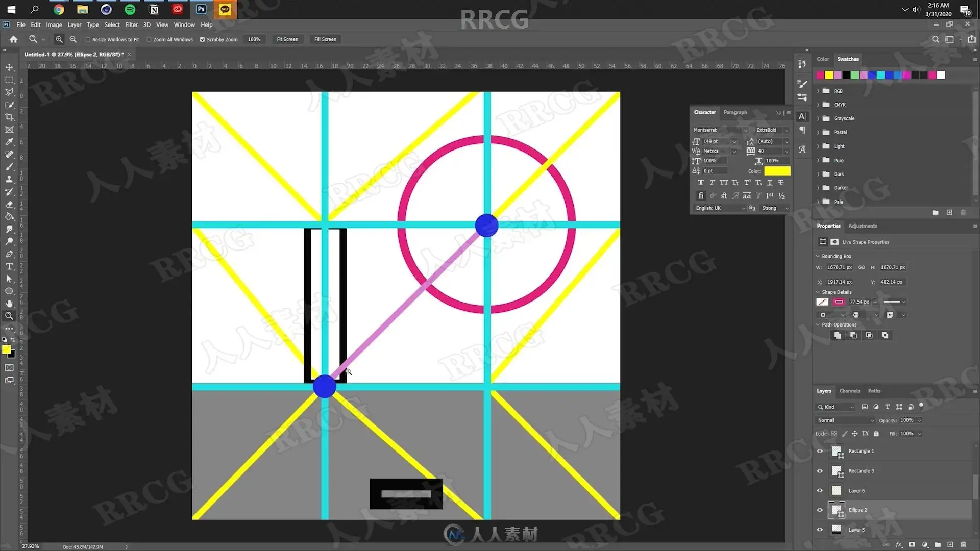This screenshot has height=551, width=980.
Task: Click the Fit Screen button
Action: pos(287,39)
